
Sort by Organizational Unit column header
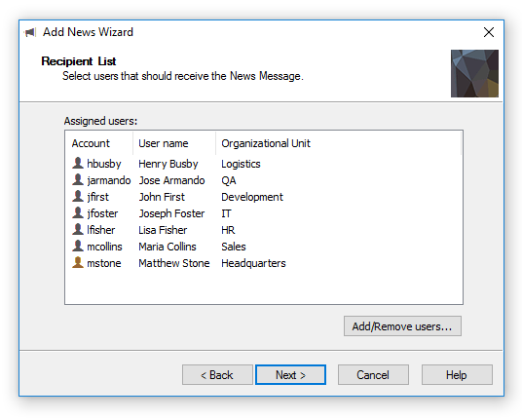(338, 143)
